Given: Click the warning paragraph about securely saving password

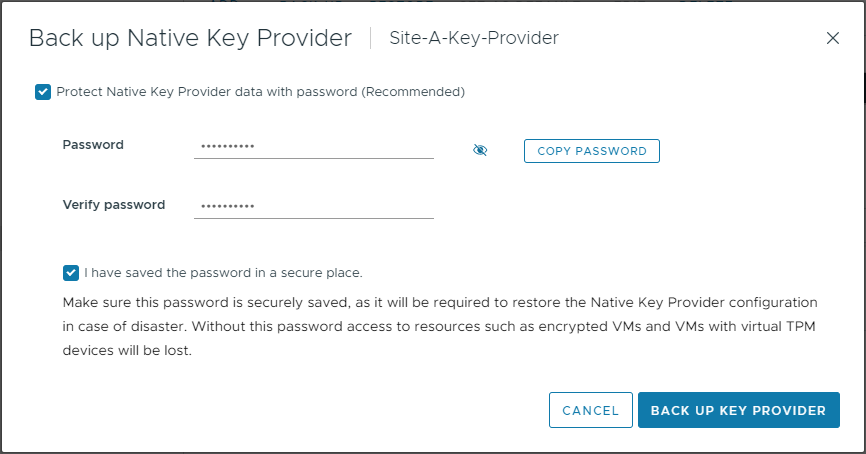Looking at the screenshot, I should (x=440, y=326).
